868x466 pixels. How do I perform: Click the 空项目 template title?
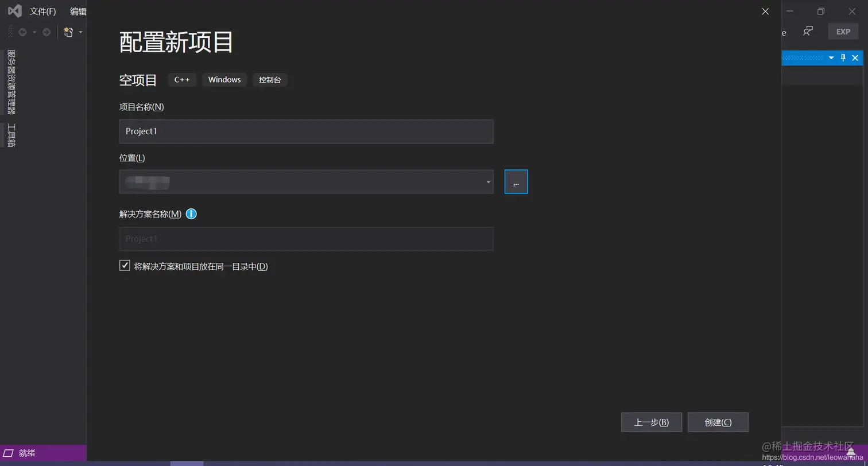(x=138, y=80)
